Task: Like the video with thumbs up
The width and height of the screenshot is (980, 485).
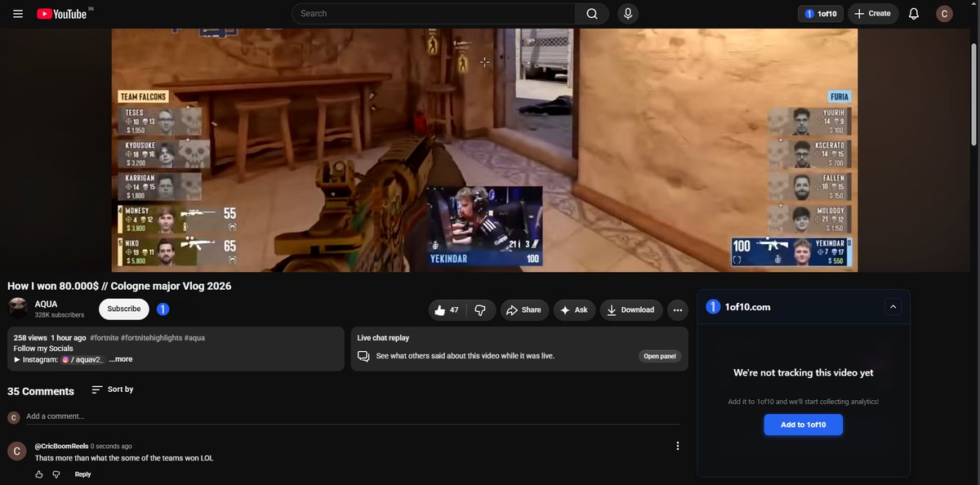Action: pyautogui.click(x=447, y=310)
